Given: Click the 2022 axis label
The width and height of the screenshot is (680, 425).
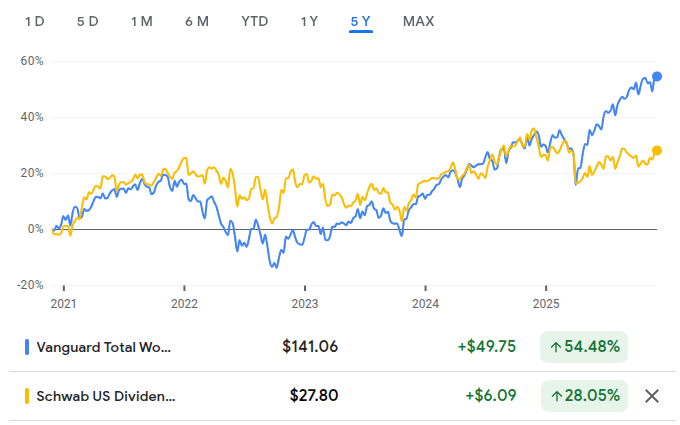Looking at the screenshot, I should click(x=184, y=304).
